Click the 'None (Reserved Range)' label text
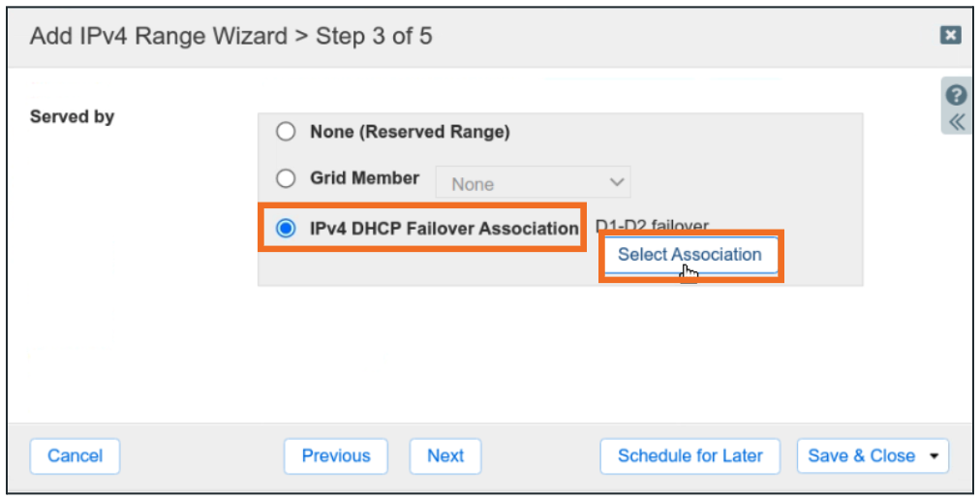The height and width of the screenshot is (500, 980). point(410,132)
